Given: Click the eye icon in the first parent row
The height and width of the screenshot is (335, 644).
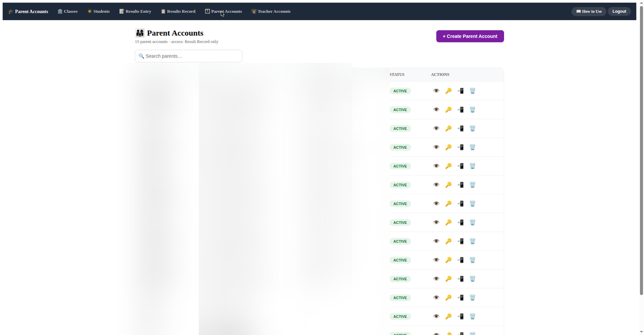Looking at the screenshot, I should pyautogui.click(x=436, y=91).
